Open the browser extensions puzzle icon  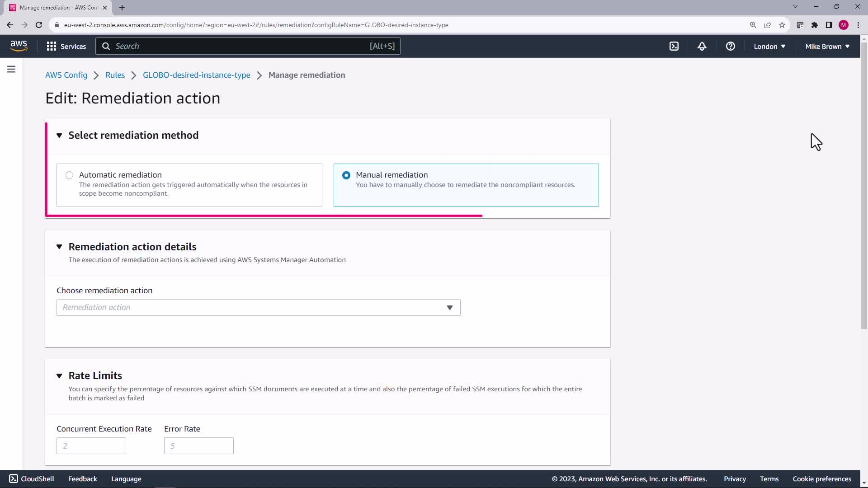tap(814, 25)
